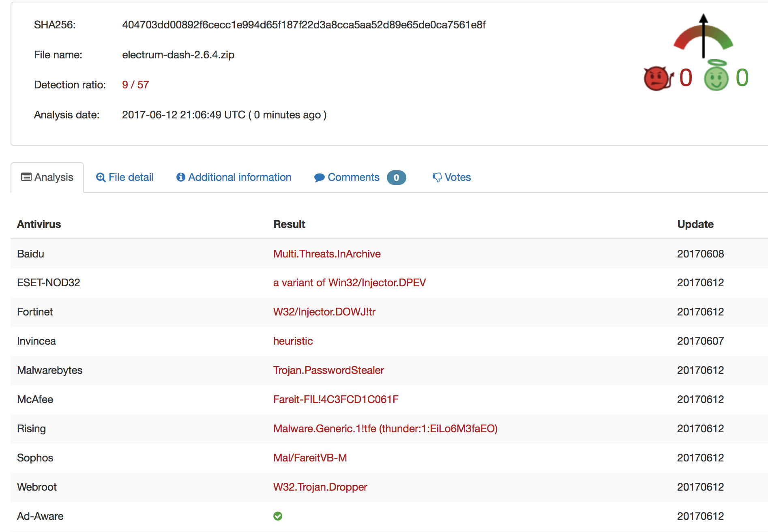Click the Analysis date: field label
768x532 pixels.
click(x=67, y=115)
